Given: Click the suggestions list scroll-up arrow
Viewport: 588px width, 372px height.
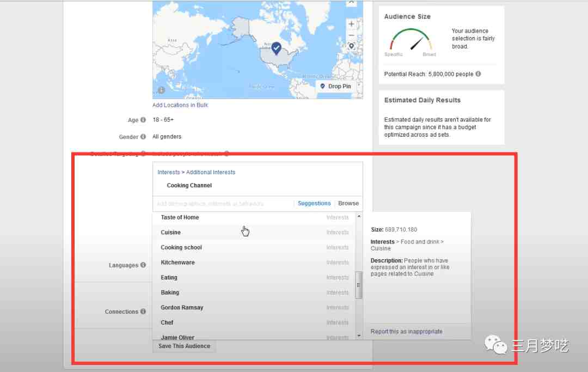Looking at the screenshot, I should (359, 216).
